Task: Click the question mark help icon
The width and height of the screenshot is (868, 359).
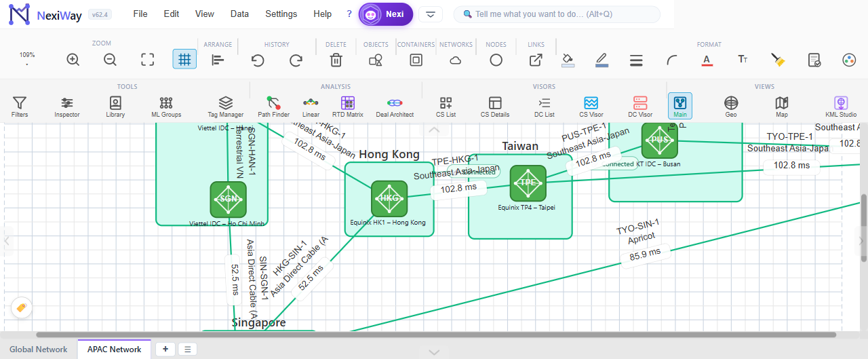Action: click(x=349, y=14)
